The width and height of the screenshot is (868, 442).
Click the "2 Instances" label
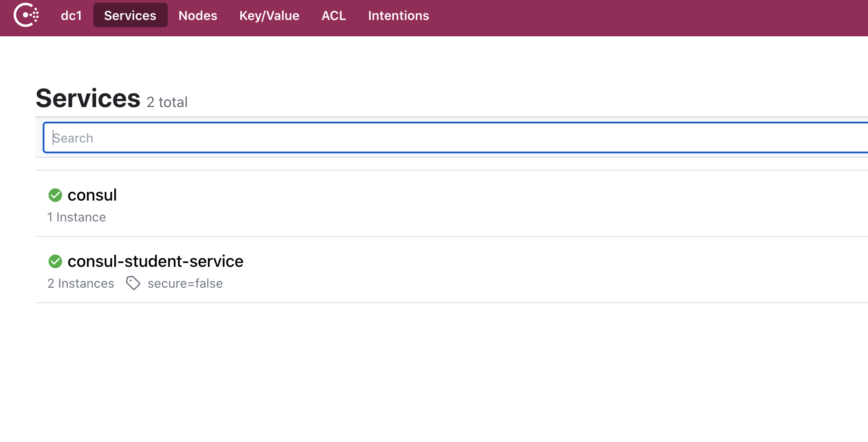click(81, 284)
